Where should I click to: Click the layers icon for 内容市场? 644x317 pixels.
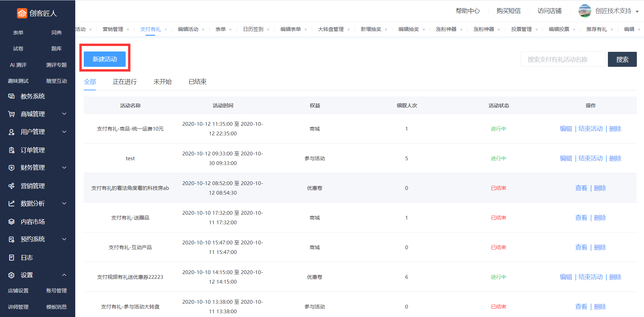12,222
